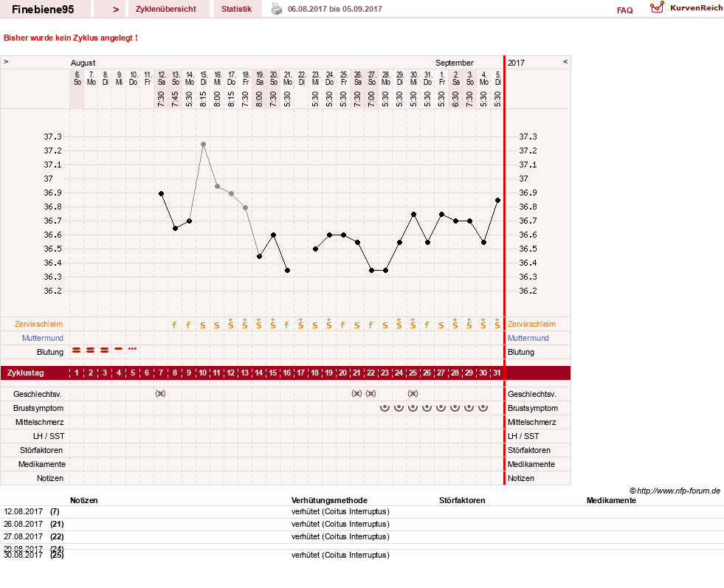Click breast symptom icon on cycle day 28
Image resolution: width=724 pixels, height=588 pixels.
tap(455, 407)
